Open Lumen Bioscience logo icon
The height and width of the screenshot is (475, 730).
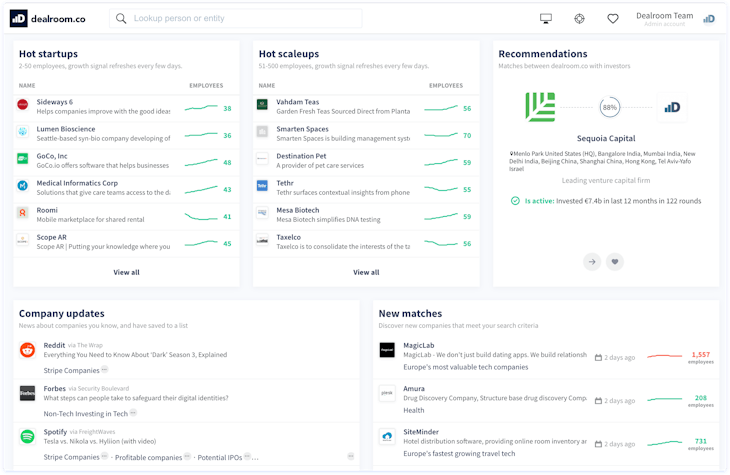tap(23, 131)
